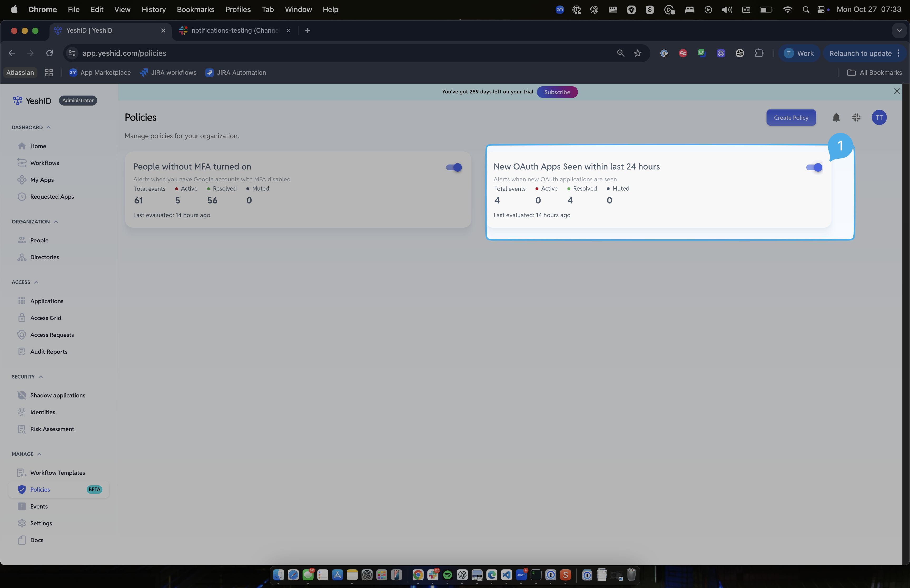Open My Apps page
Viewport: 910px width, 588px height.
pyautogui.click(x=42, y=180)
